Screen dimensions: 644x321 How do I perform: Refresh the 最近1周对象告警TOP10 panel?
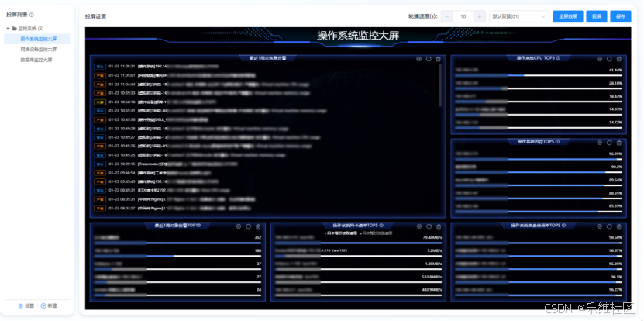248,226
